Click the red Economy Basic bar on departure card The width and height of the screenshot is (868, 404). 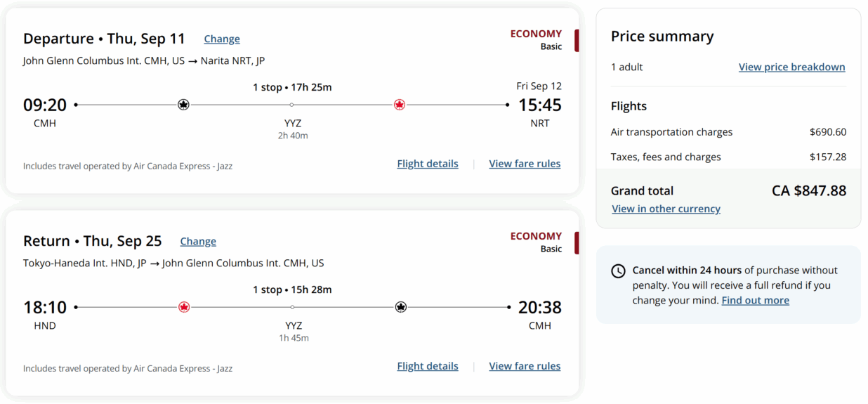[577, 40]
